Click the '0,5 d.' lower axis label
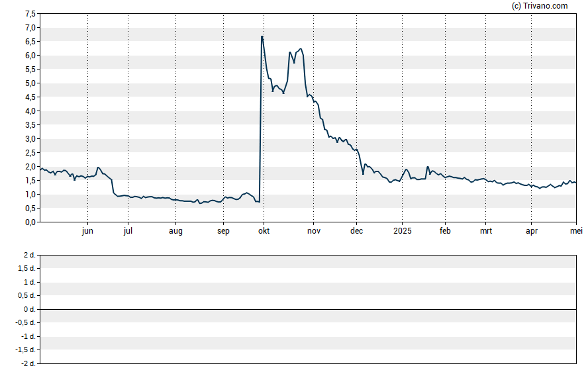The height and width of the screenshot is (374, 588). (26, 296)
